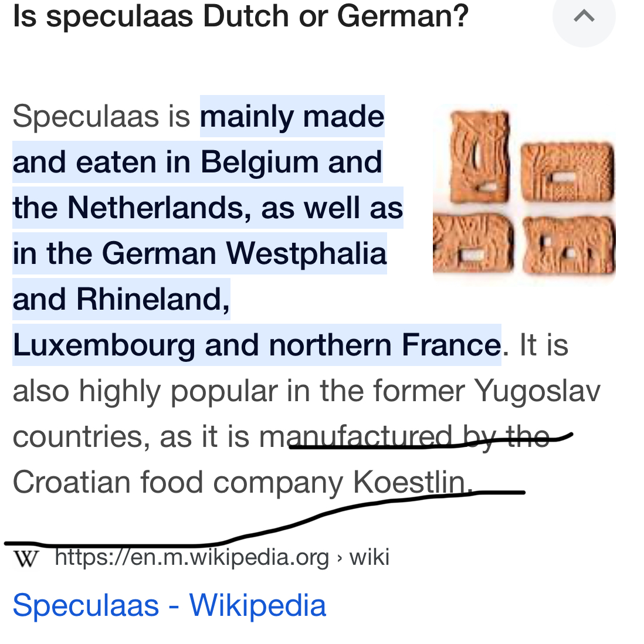Tap the question heading 'Is speculaas Dutch or German?'

pyautogui.click(x=240, y=16)
